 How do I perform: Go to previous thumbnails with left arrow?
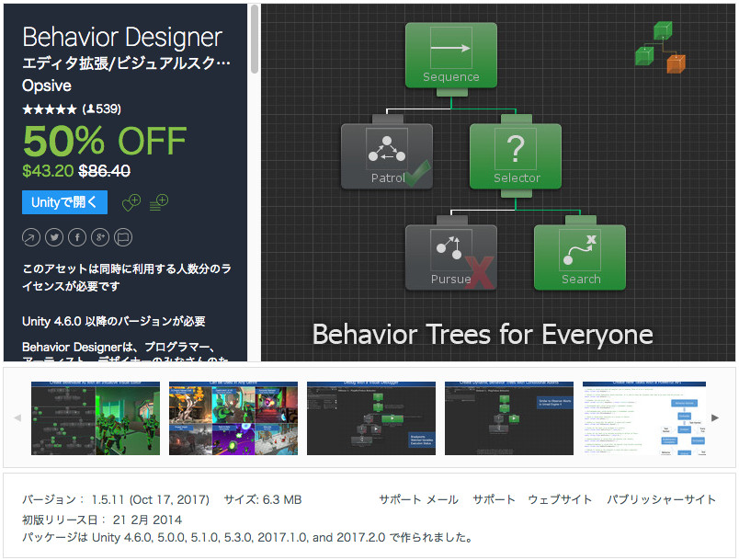click(x=17, y=417)
